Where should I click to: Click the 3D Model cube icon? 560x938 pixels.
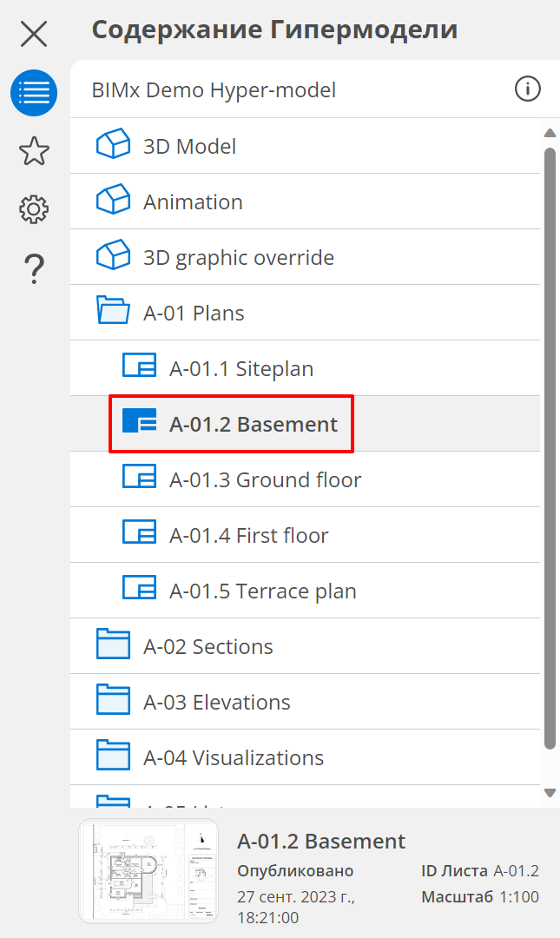113,146
